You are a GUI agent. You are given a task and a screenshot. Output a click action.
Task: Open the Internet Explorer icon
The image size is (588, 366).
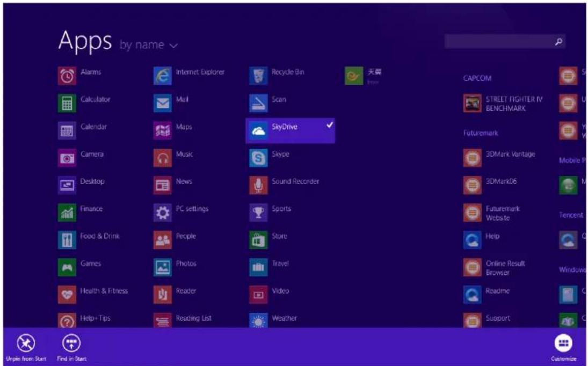coord(162,76)
